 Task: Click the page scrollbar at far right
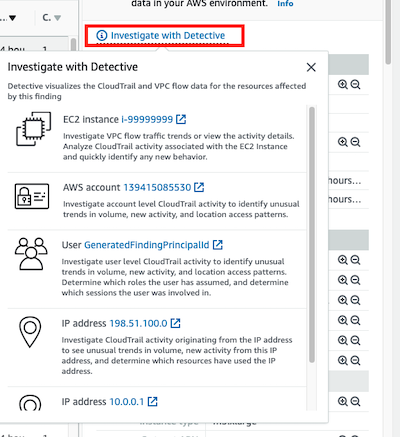click(388, 32)
